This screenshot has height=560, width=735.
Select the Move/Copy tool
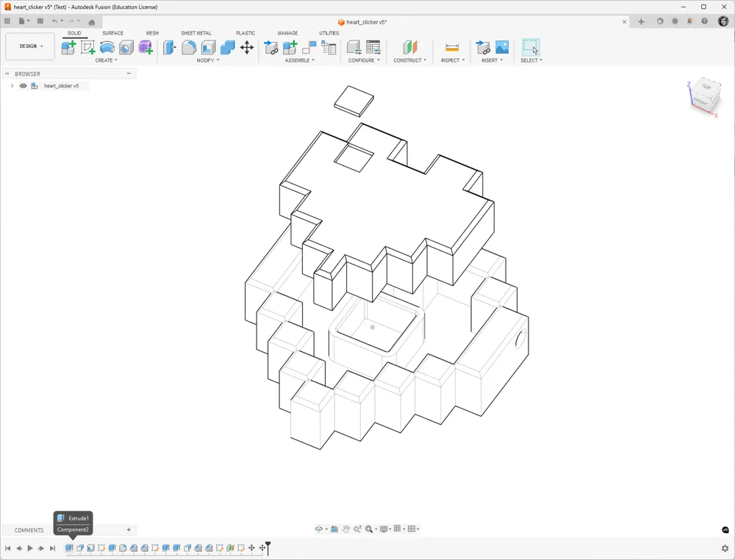pos(247,47)
